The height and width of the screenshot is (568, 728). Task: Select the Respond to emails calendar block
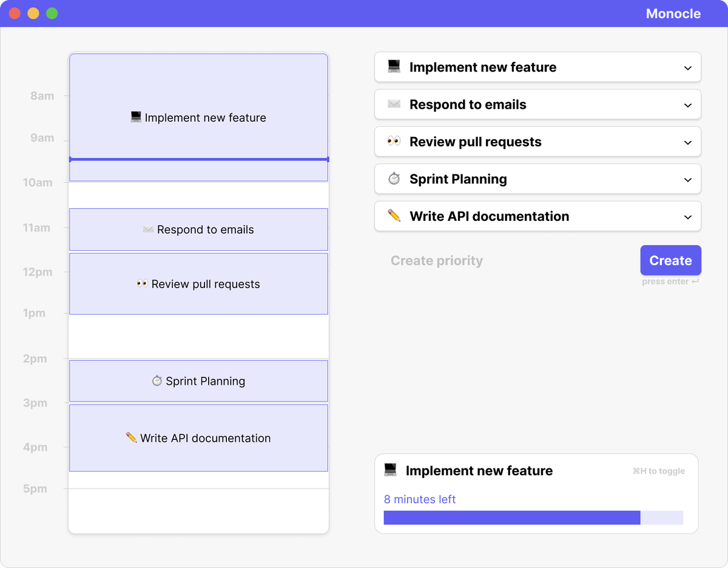[198, 229]
